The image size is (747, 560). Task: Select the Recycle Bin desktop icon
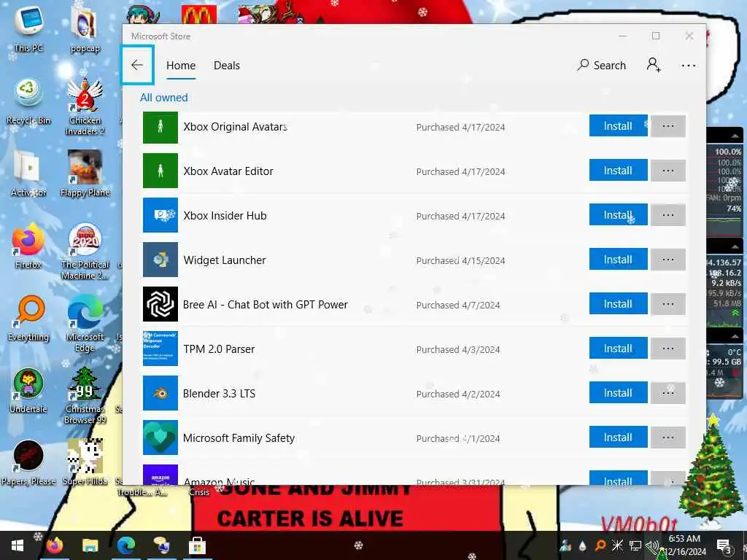pos(28,102)
